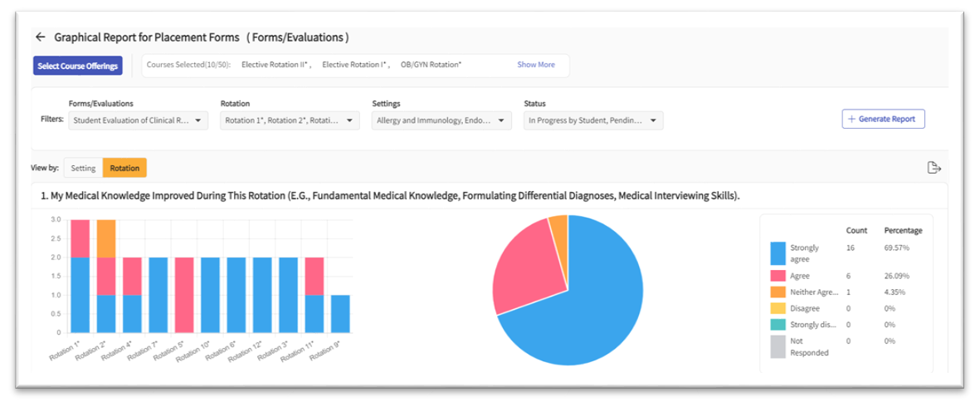Click the Agree pink legend swatch

click(778, 276)
